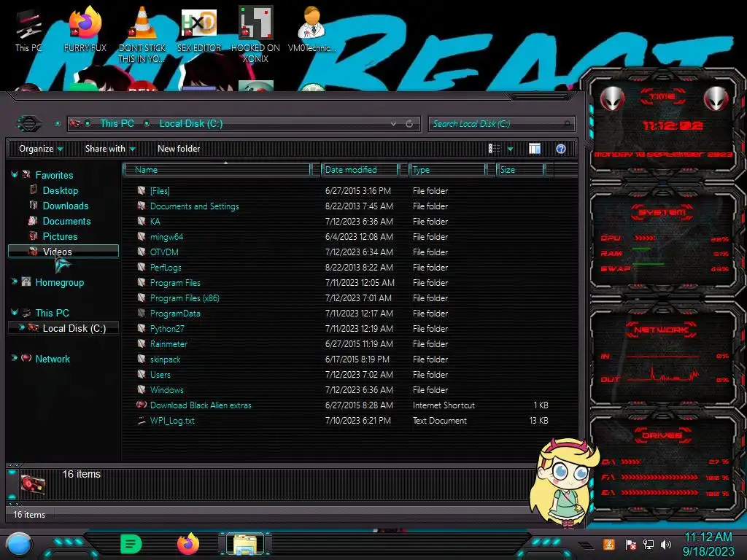Screen dimensions: 747x560
Task: Click the orange tray application icon
Action: click(609, 544)
